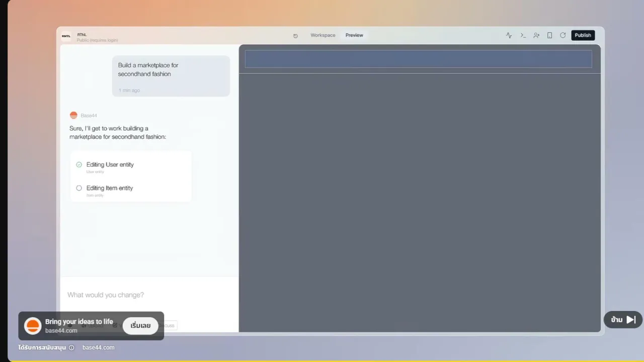
Task: Click the invite user icon
Action: [536, 35]
